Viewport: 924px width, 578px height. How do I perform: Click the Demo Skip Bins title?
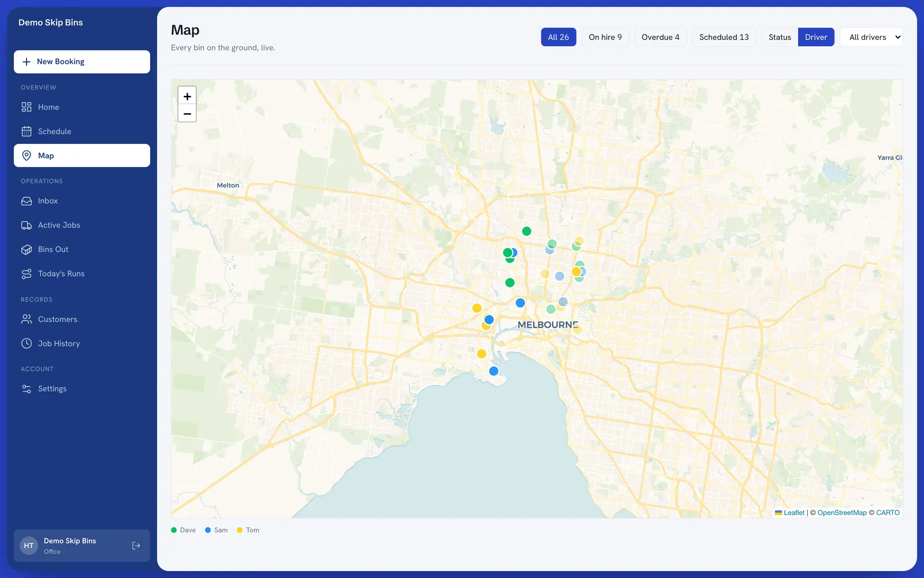click(x=51, y=23)
